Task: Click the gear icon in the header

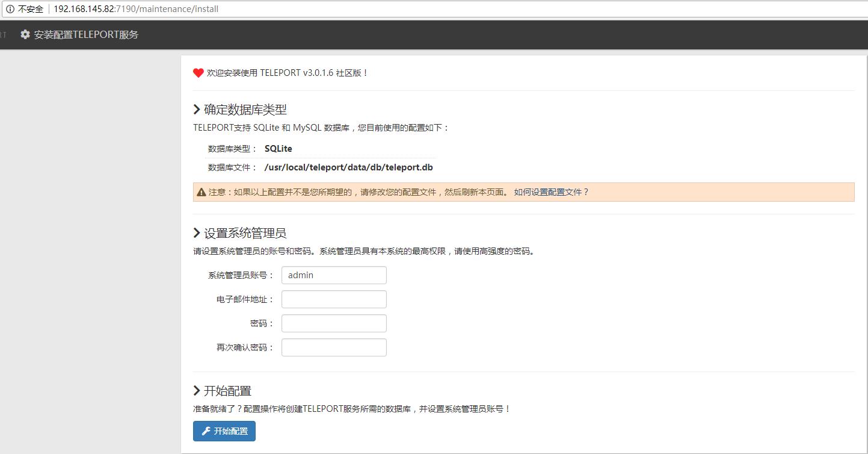Action: tap(25, 34)
